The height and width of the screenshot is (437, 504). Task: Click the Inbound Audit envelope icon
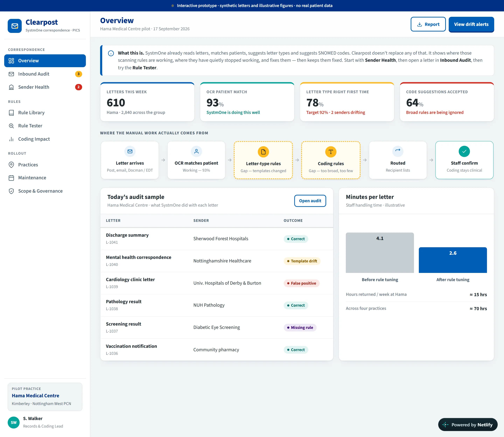[x=11, y=74]
